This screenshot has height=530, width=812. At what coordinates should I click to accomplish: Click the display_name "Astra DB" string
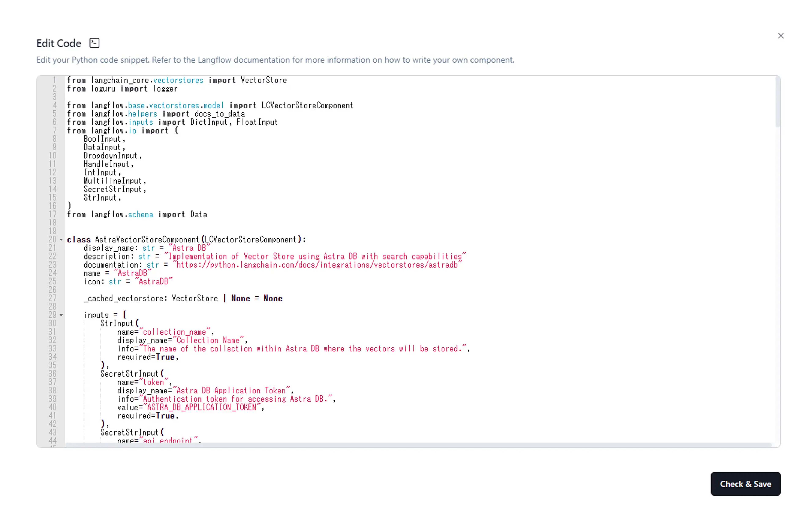click(x=189, y=248)
